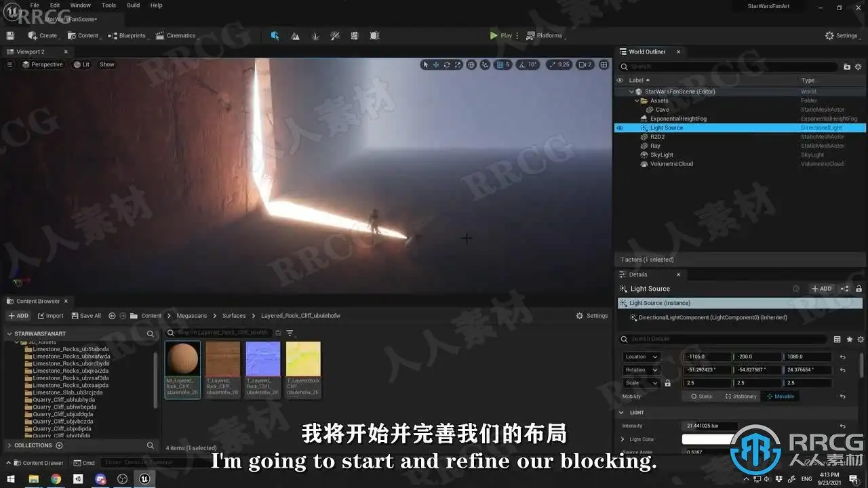Click the World Outliner search field

pos(728,66)
